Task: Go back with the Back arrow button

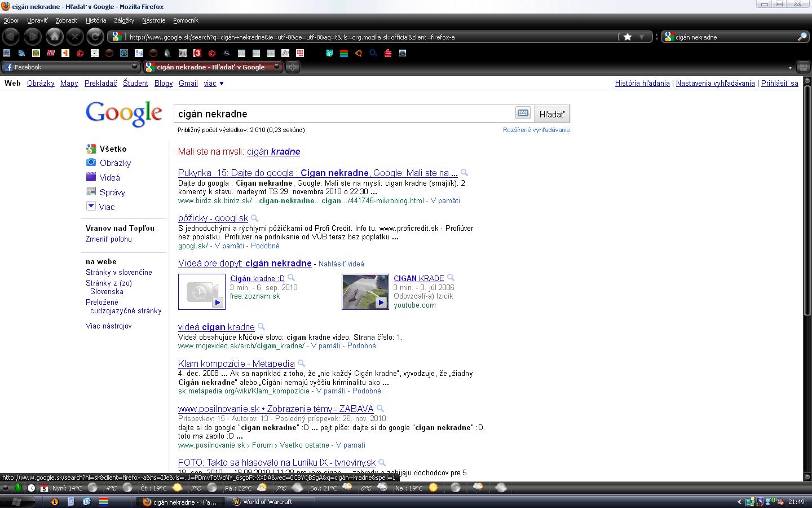Action: coord(11,37)
